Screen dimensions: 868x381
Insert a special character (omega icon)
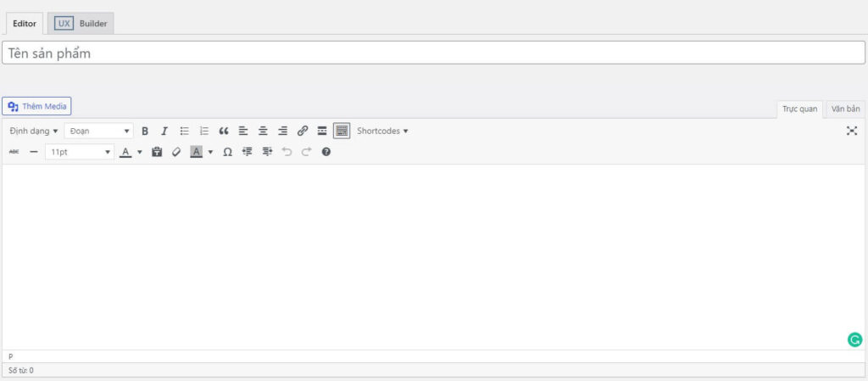(x=227, y=152)
